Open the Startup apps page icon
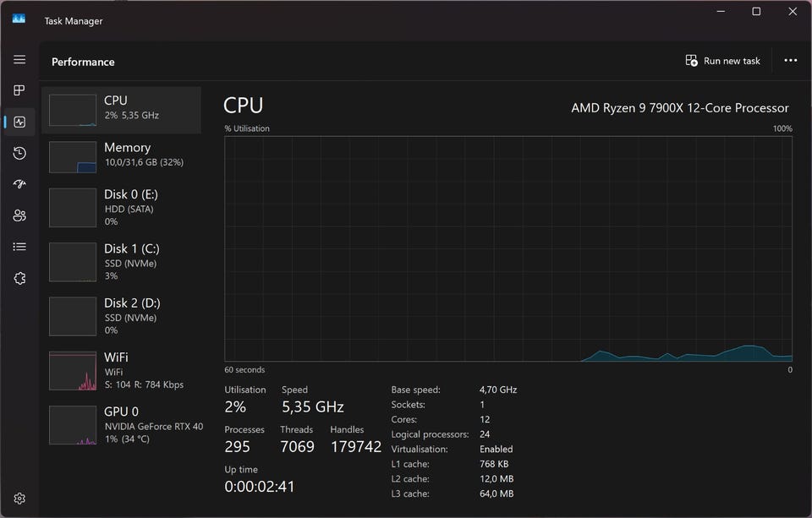 click(19, 184)
